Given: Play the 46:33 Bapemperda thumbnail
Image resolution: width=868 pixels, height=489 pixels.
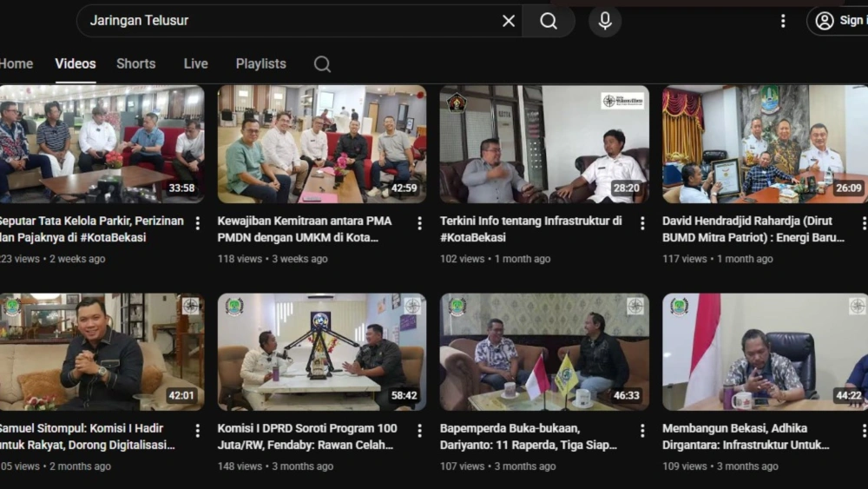Looking at the screenshot, I should click(x=545, y=352).
